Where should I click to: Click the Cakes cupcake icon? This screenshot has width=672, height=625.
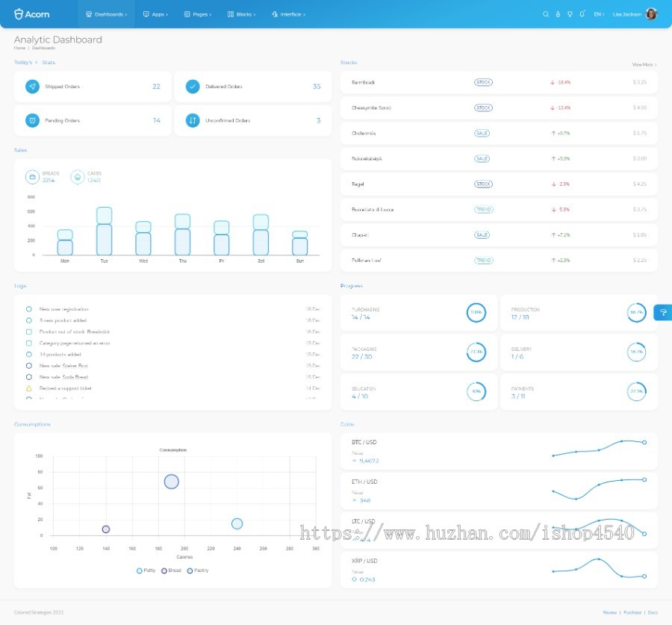[x=78, y=177]
